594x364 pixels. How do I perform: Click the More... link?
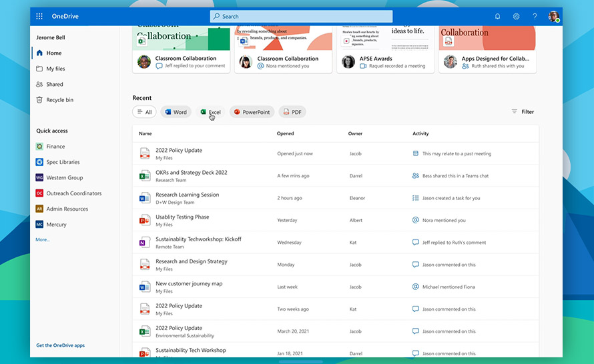point(43,239)
